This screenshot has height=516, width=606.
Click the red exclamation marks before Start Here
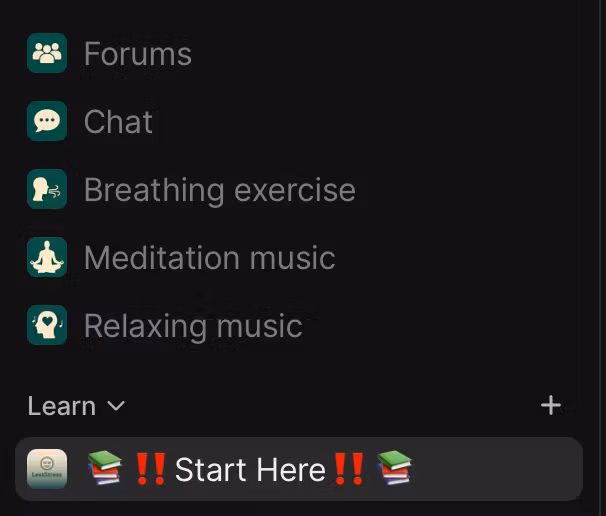pyautogui.click(x=151, y=469)
